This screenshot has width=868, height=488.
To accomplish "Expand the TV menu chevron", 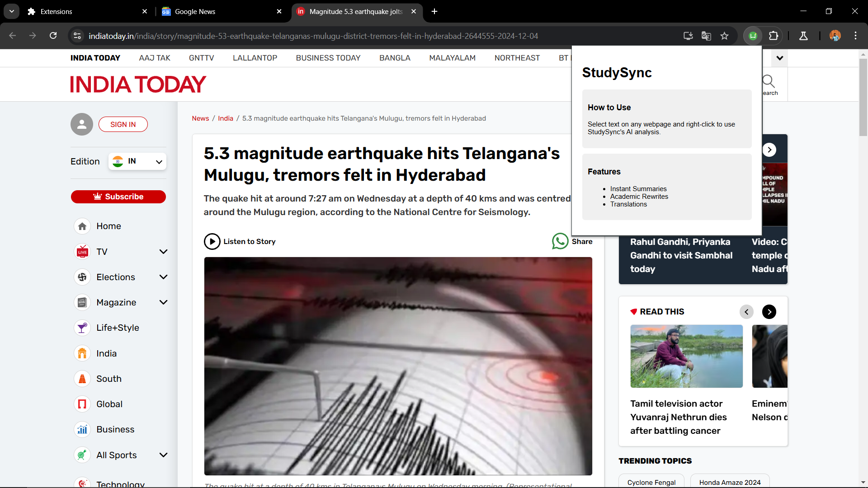I will [x=163, y=252].
